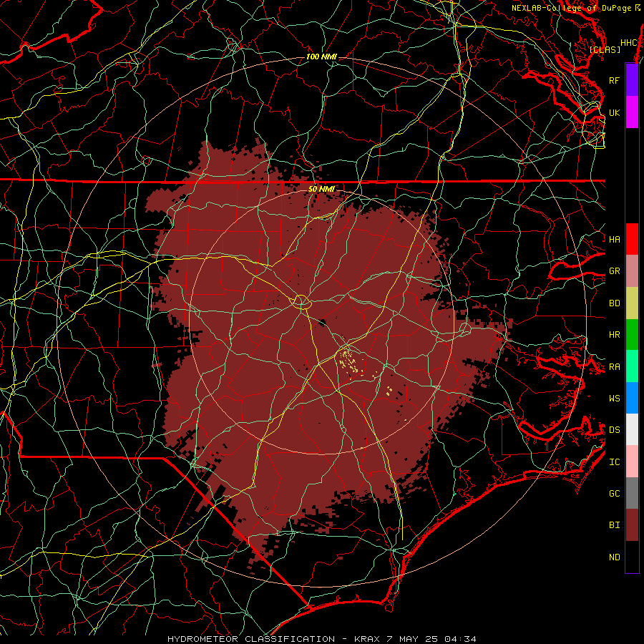This screenshot has width=644, height=644.
Task: Click the 'BI' legend label
Action: 614,525
